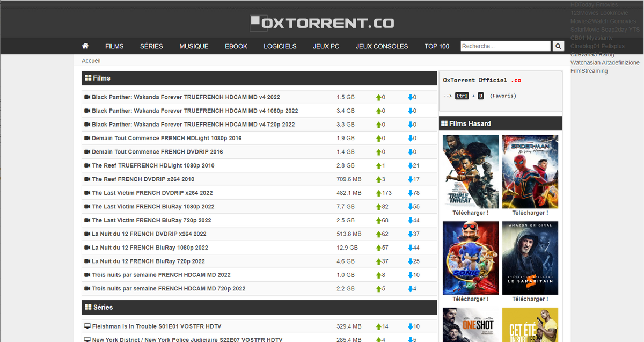Open The Reef FRENCH DVDRIP x264 2010

143,179
